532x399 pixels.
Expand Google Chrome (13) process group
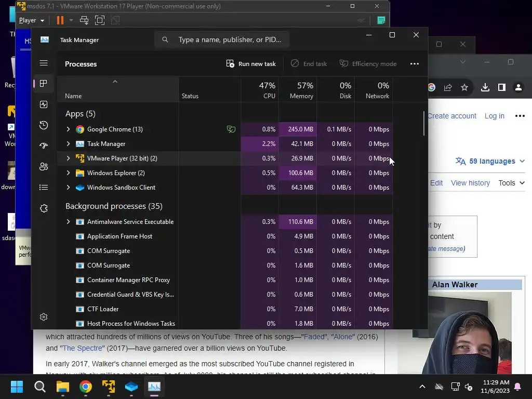pos(68,129)
